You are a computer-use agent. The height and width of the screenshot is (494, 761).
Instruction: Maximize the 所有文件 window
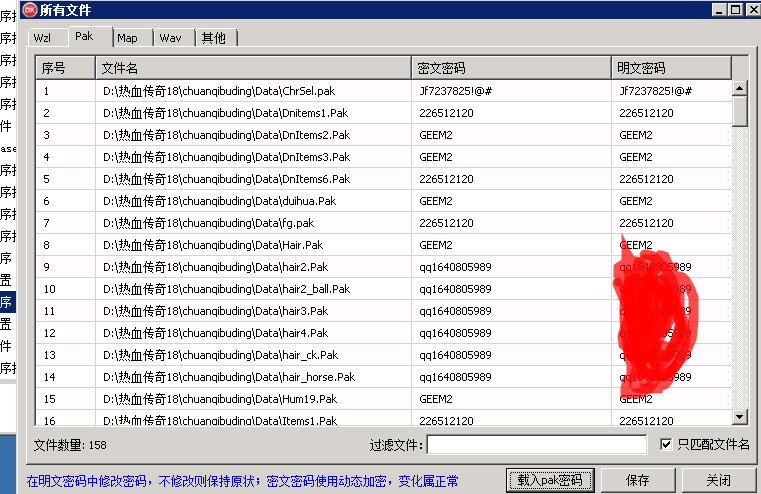pos(735,10)
